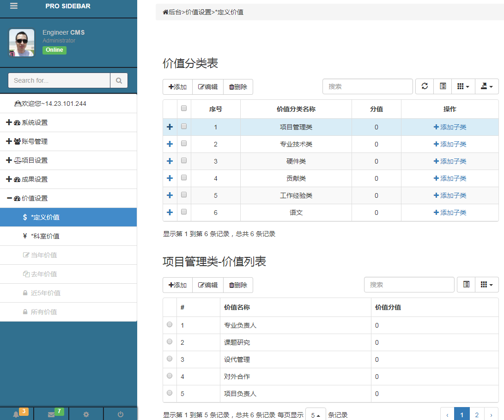
Task: Click the next page arrow
Action: [491, 415]
